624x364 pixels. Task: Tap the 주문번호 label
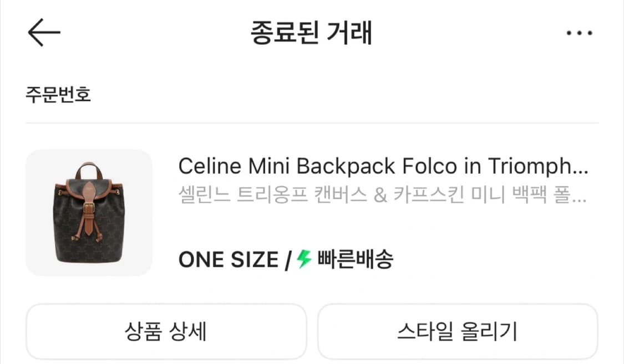(58, 95)
